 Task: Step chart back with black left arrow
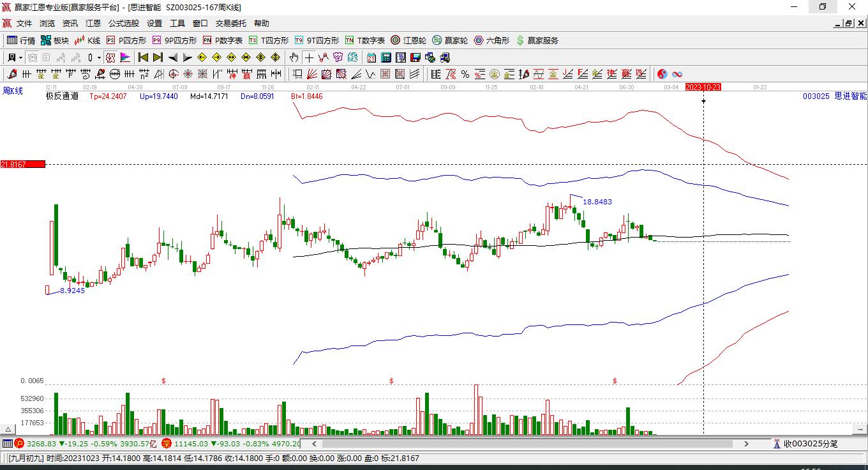[173, 57]
